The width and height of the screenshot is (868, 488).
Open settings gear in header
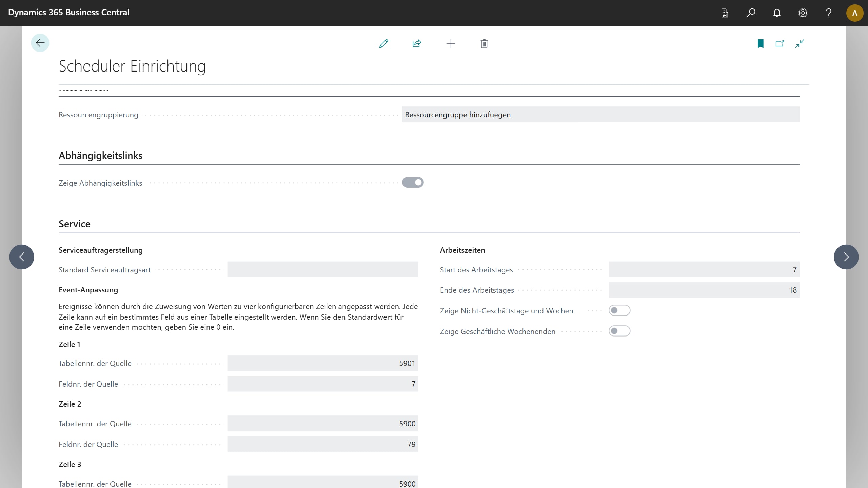[803, 13]
